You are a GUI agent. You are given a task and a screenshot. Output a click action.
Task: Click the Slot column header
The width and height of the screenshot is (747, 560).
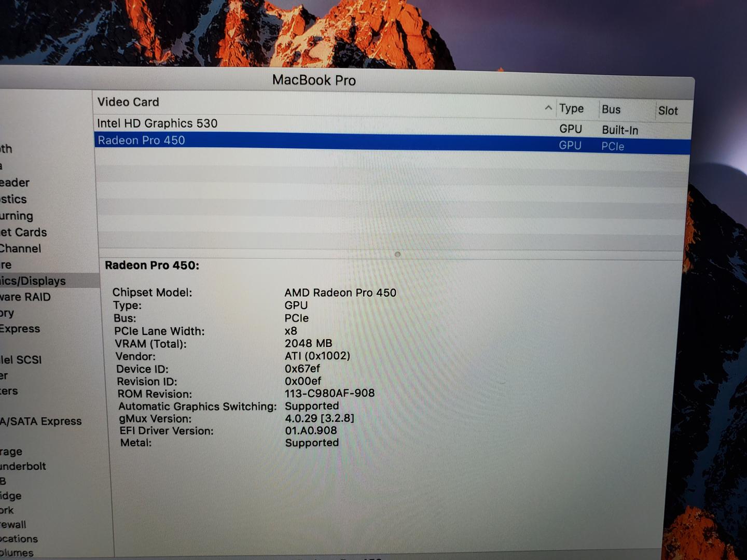click(668, 110)
